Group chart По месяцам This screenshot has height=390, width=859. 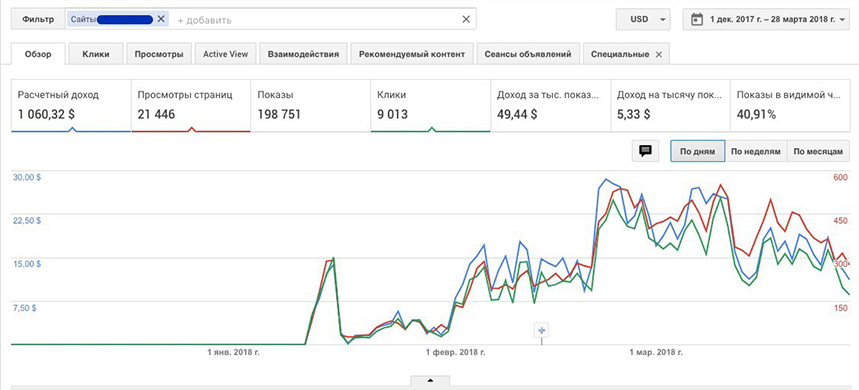pos(816,151)
